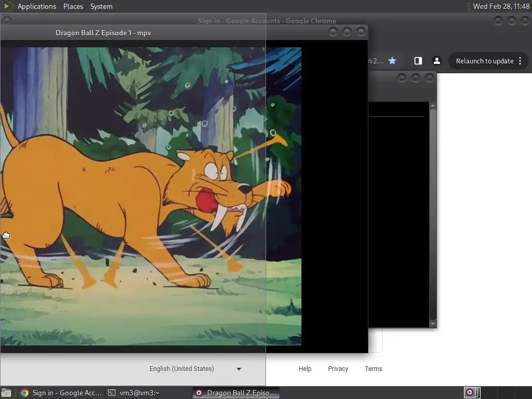532x399 pixels.
Task: Switch to the Sign in - Google Chrome taskbar item
Action: [61, 393]
